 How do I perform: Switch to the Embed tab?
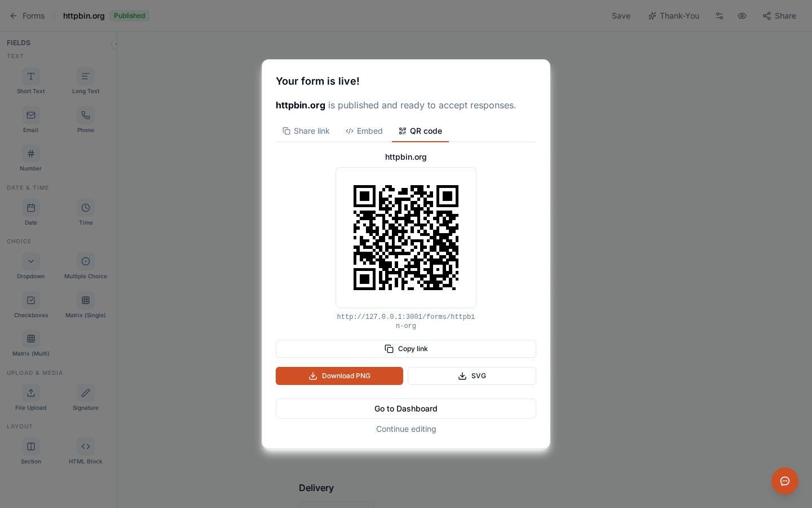pos(364,131)
